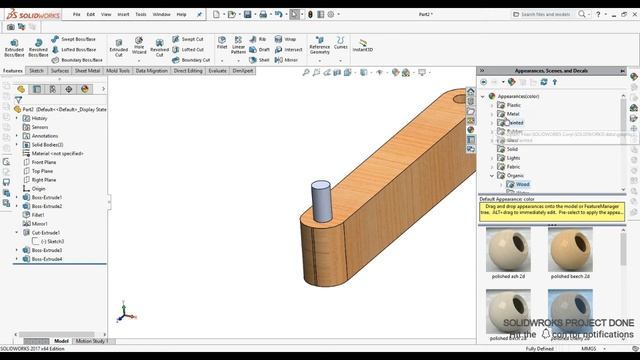Select the Rib tool
This screenshot has height=360, width=640.
click(258, 39)
